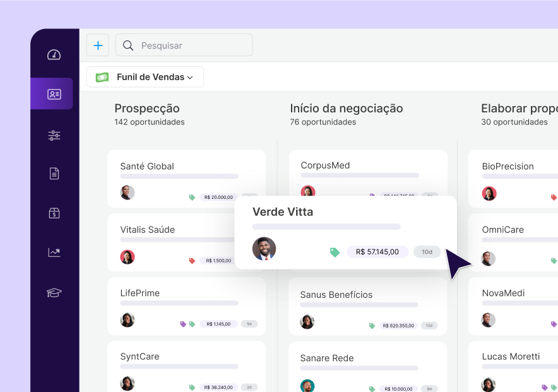The height and width of the screenshot is (392, 558).
Task: Click the R$ 820.350,00 value
Action: tap(398, 326)
